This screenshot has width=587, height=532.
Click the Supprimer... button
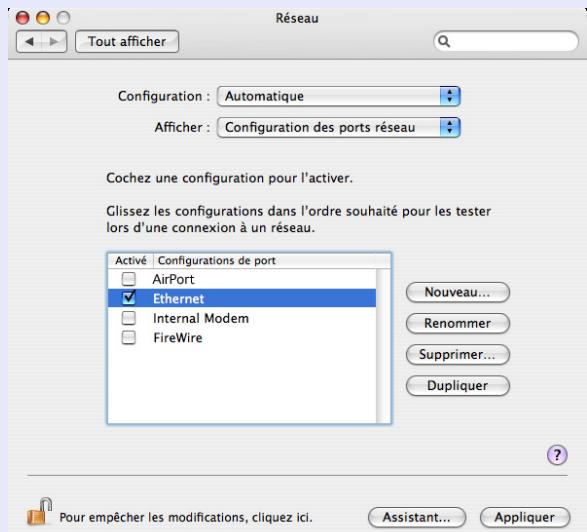tap(457, 354)
